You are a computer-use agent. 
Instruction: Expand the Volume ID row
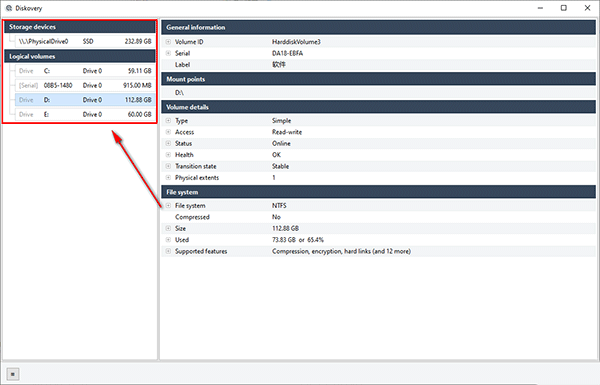point(168,42)
